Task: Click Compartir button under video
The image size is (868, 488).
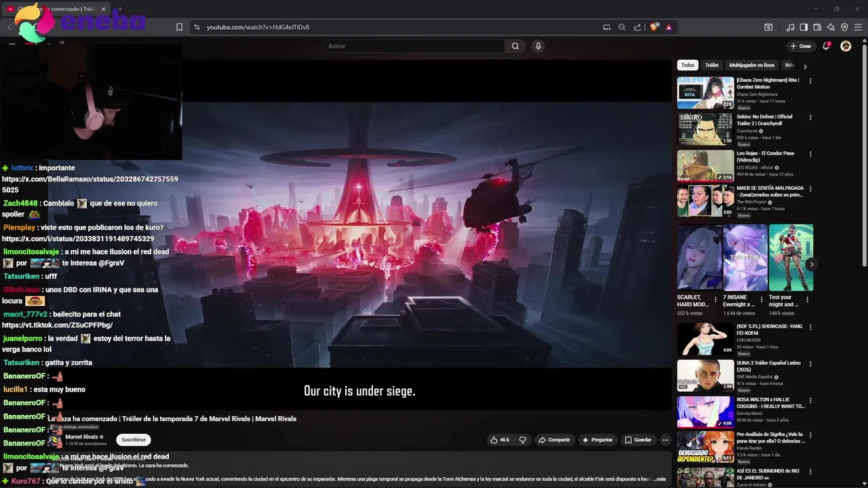Action: 554,440
